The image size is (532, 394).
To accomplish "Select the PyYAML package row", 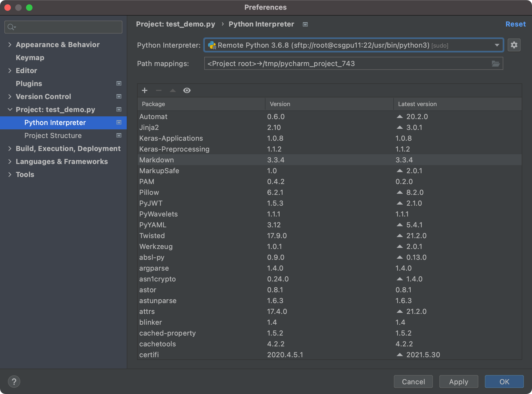I will tap(329, 225).
